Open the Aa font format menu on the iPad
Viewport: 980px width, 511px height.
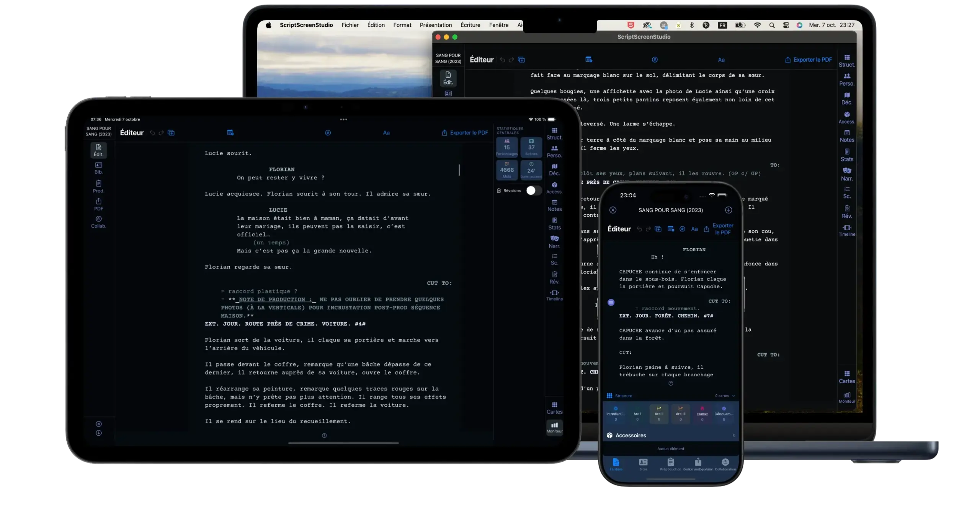point(386,133)
